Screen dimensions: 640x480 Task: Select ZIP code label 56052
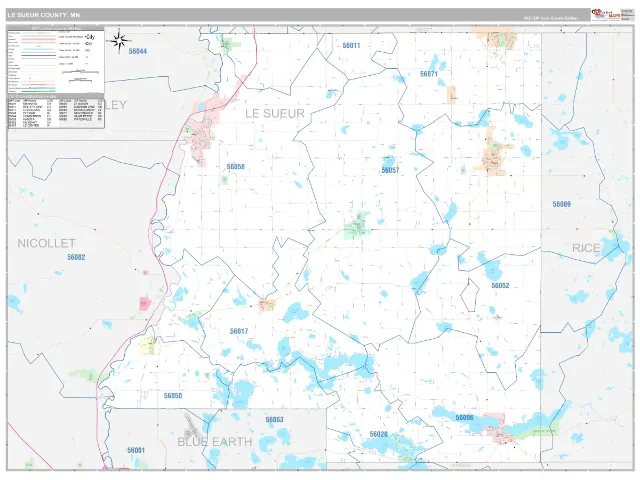(x=500, y=285)
